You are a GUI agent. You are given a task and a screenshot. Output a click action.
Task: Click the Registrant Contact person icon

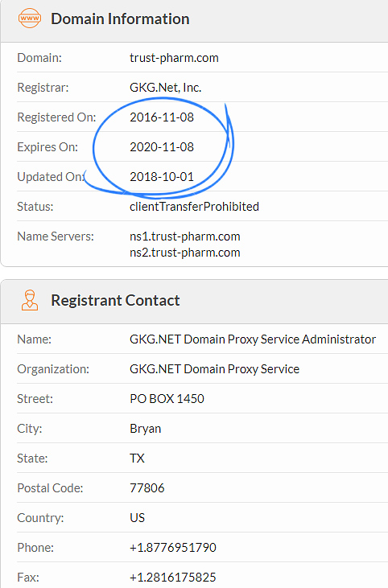tap(30, 300)
